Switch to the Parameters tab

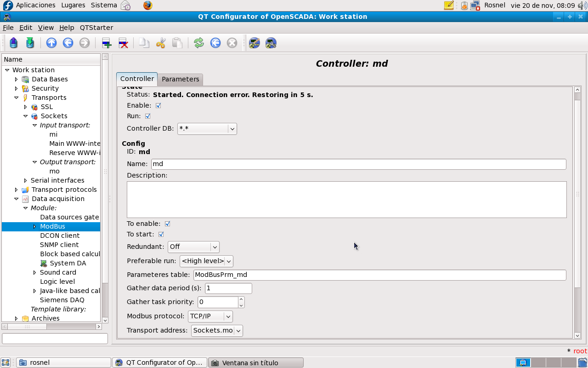pyautogui.click(x=180, y=79)
